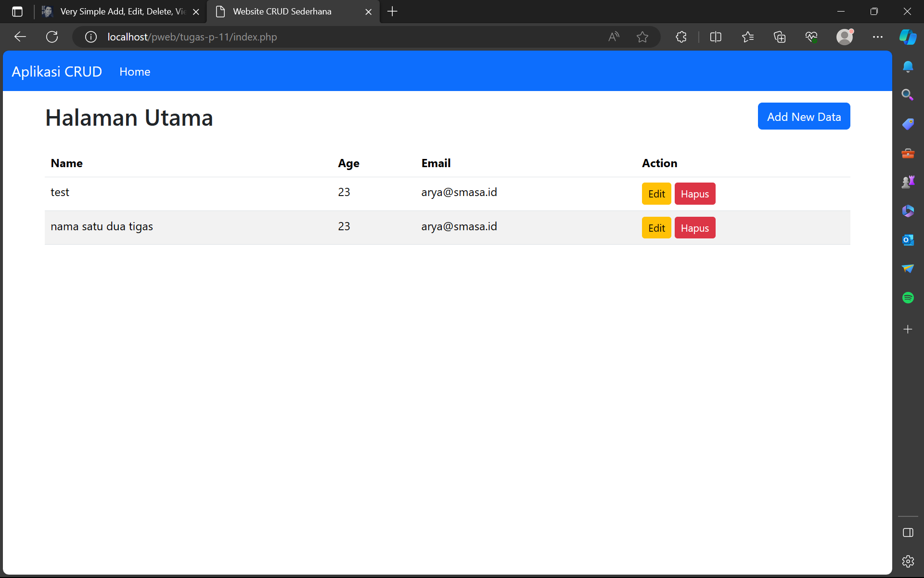Click the Action column header
The width and height of the screenshot is (924, 578).
tap(659, 163)
